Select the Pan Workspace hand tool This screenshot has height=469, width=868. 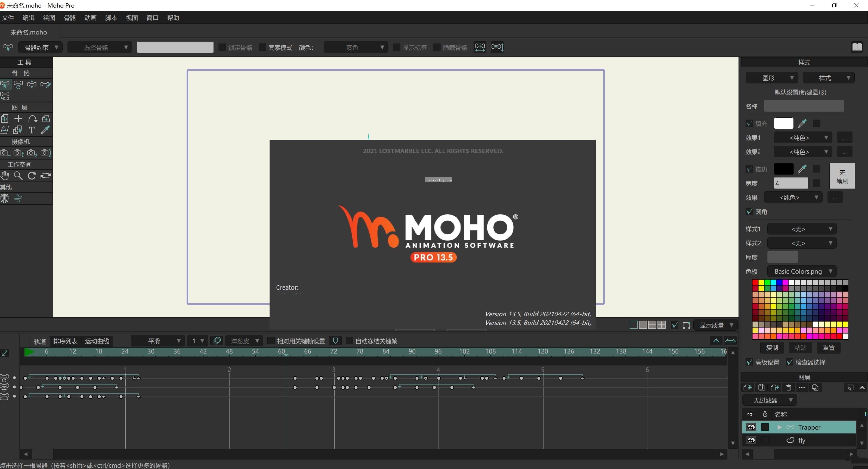pyautogui.click(x=5, y=176)
